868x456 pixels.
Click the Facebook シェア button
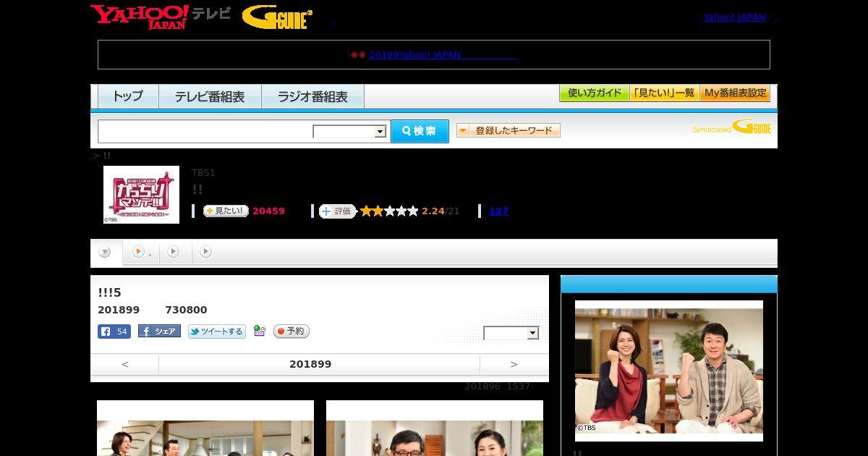click(x=159, y=331)
